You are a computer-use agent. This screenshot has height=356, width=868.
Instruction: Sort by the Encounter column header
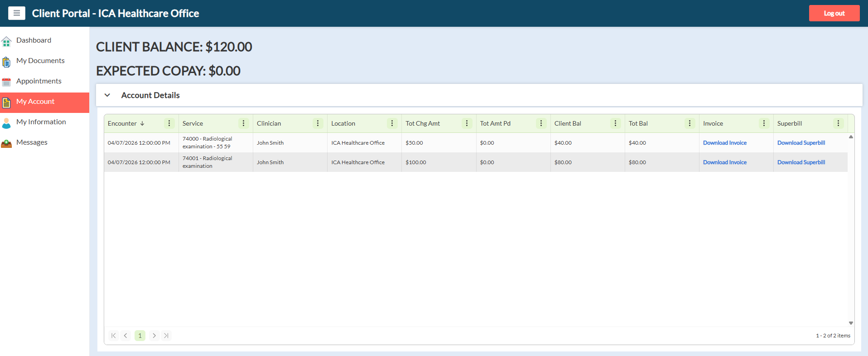122,123
